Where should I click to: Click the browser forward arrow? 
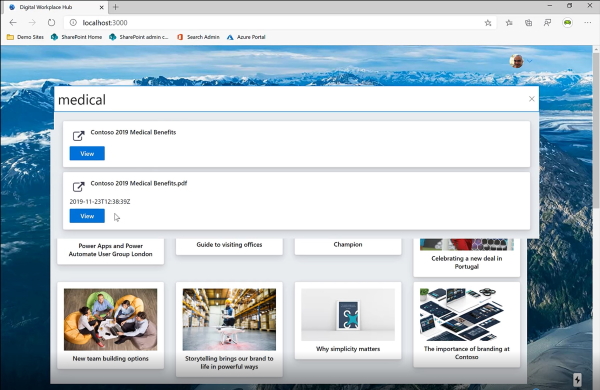(32, 23)
